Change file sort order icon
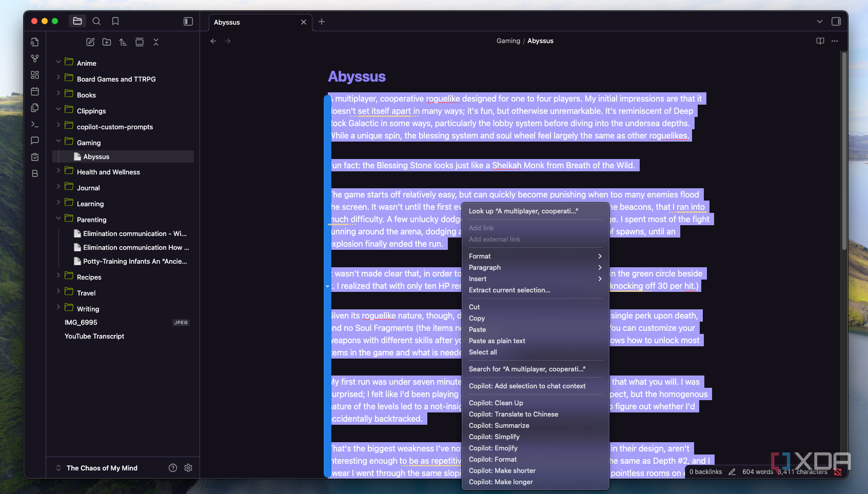 point(123,42)
